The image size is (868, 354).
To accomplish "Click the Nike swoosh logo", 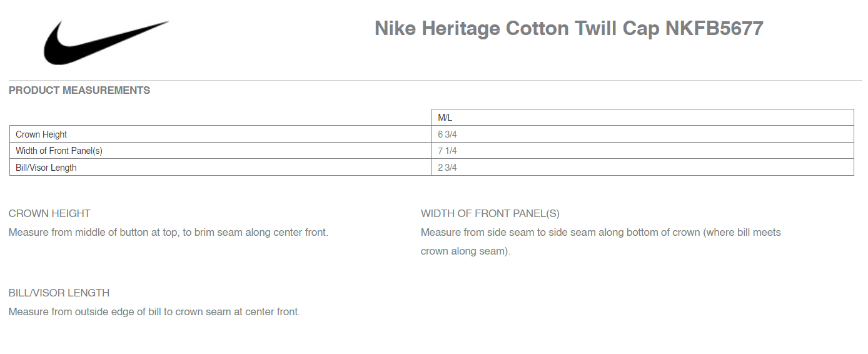I will pyautogui.click(x=106, y=42).
